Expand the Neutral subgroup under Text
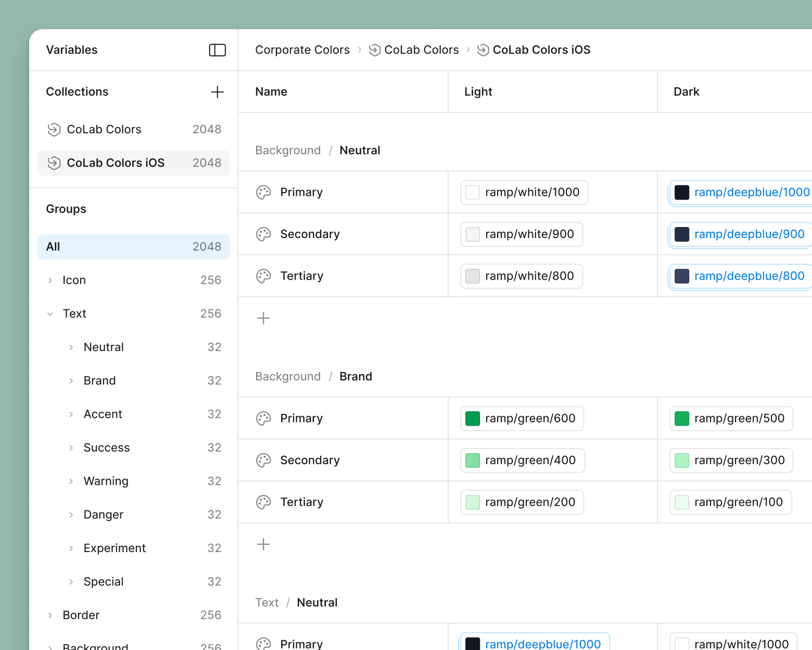Viewport: 812px width, 650px height. click(71, 347)
